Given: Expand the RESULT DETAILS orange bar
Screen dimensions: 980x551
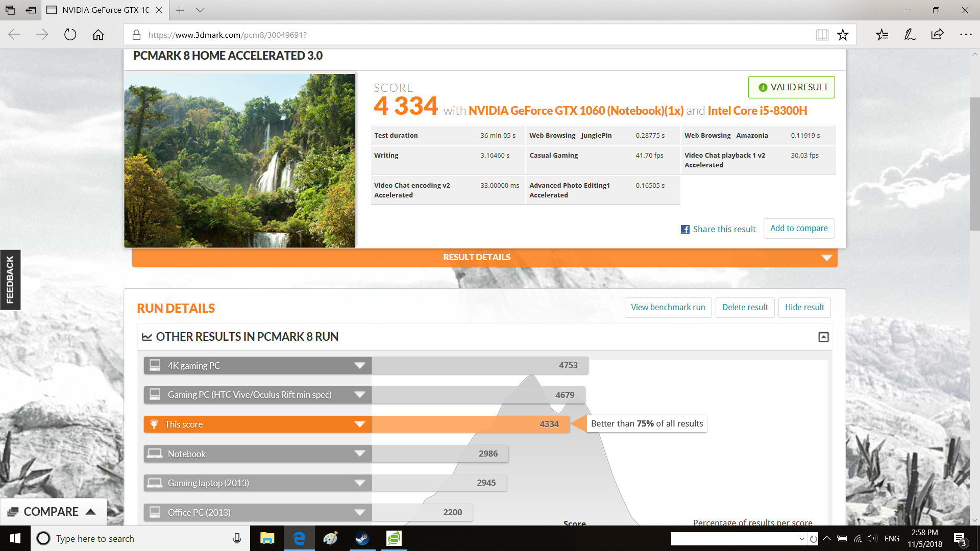Looking at the screenshot, I should 484,257.
